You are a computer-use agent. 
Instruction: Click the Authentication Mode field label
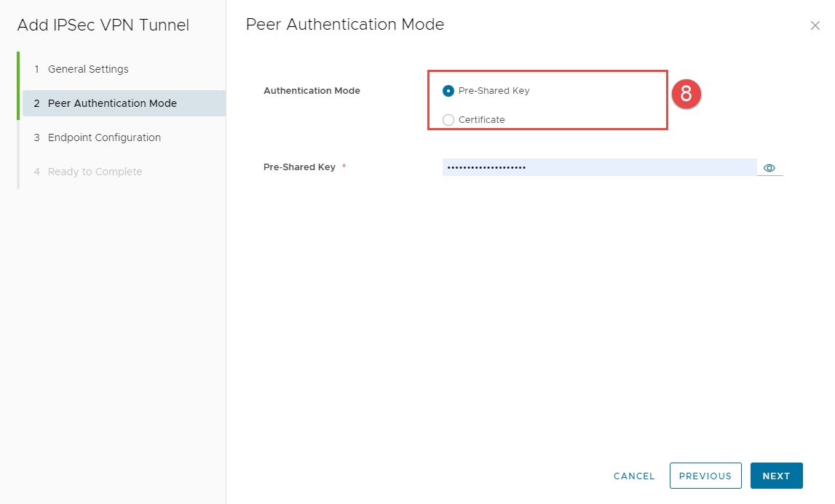(312, 91)
